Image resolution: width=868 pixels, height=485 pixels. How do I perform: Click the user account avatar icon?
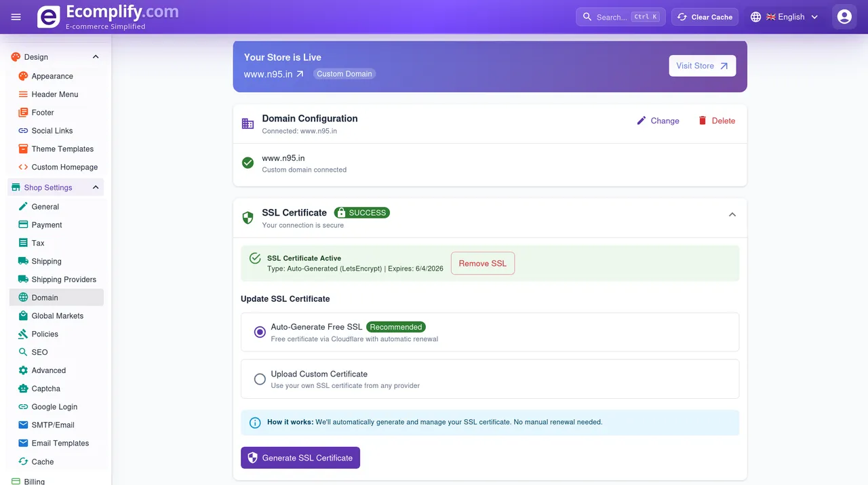(844, 17)
